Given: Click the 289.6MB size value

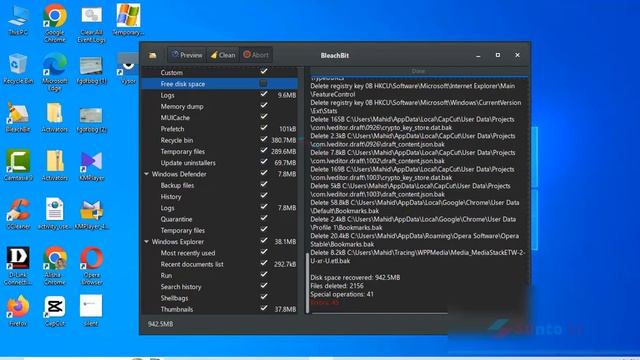Looking at the screenshot, I should 284,151.
